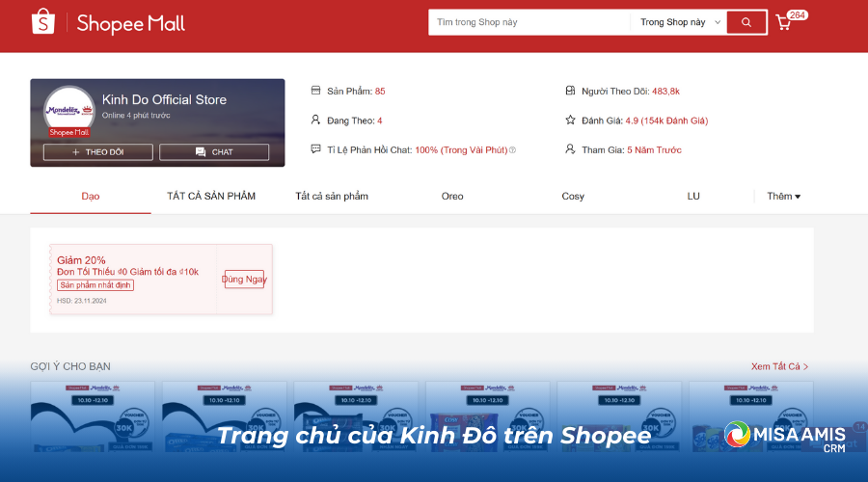
Task: Focus the 'Tìm trong Shop này' search field
Action: pos(529,22)
